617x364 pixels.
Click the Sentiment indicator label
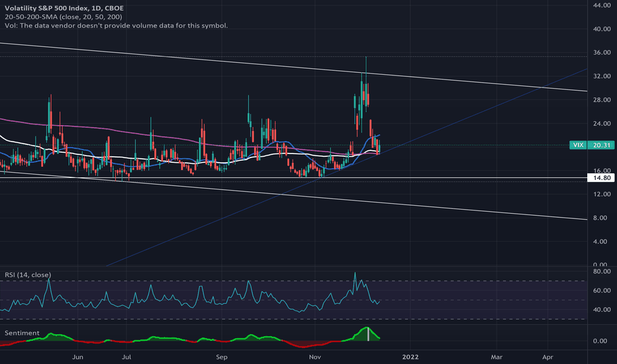point(22,333)
